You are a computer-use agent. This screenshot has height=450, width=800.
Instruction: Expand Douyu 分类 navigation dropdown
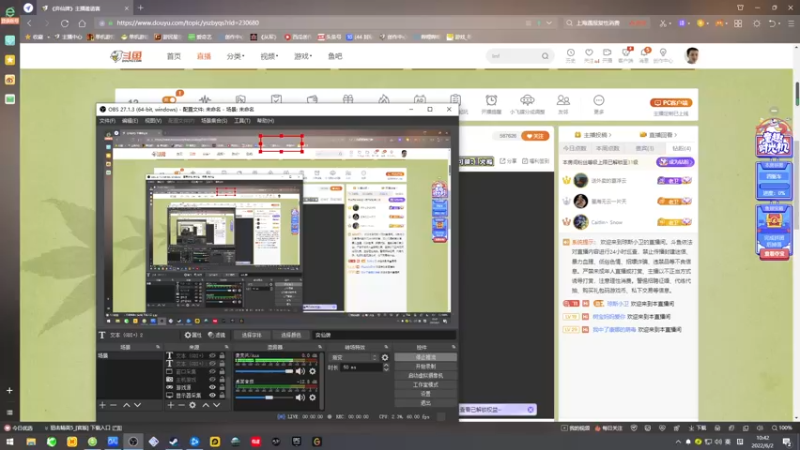coord(236,56)
